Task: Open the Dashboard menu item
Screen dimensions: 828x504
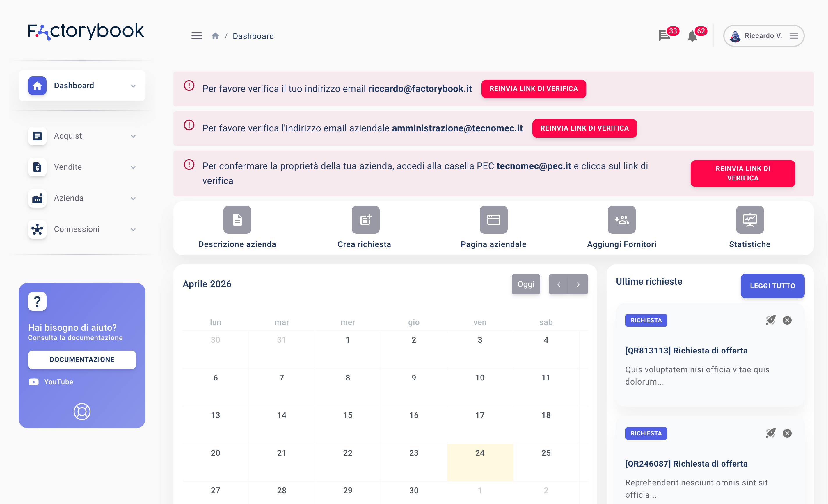Action: (82, 86)
